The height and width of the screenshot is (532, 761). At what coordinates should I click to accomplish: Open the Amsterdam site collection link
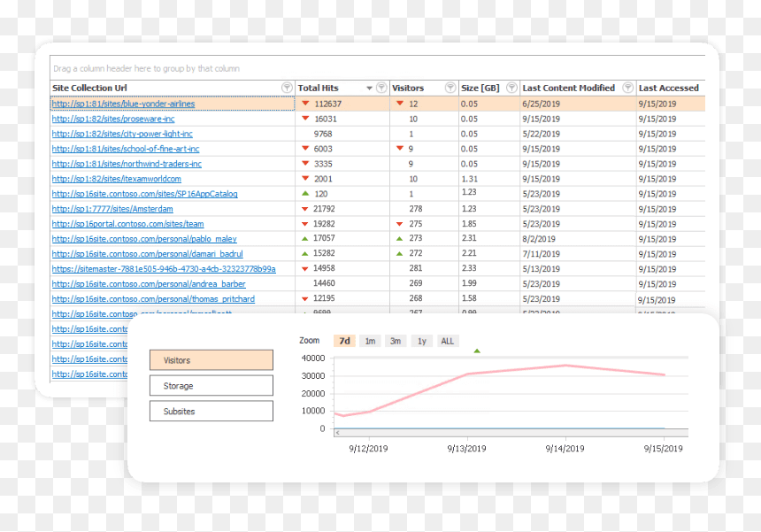112,209
